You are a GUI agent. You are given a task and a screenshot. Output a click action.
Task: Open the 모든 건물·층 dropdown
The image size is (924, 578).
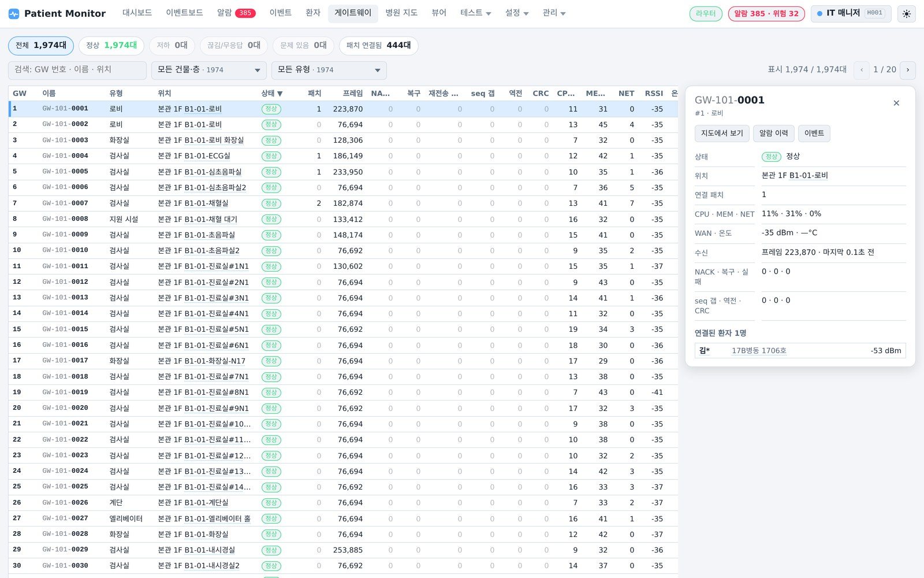(x=209, y=70)
